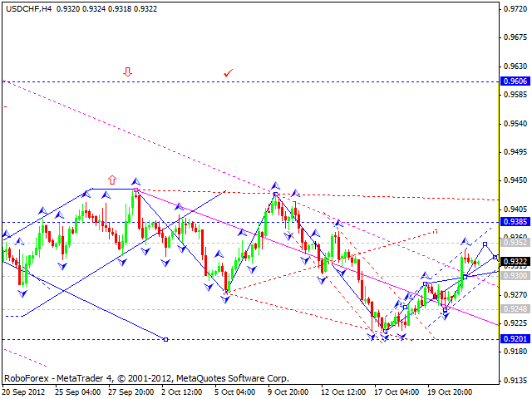Click the 25 Sep 04:00 time label
Image resolution: width=532 pixels, height=399 pixels.
pos(76,391)
